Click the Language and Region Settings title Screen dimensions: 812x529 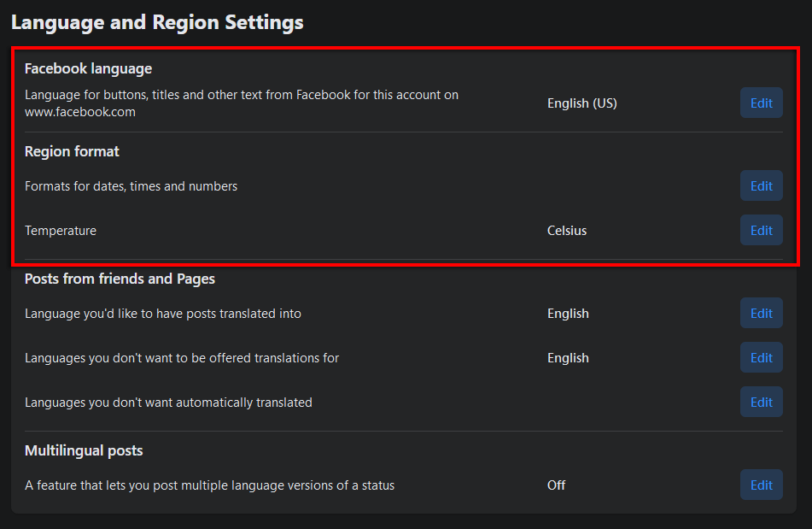click(x=157, y=23)
